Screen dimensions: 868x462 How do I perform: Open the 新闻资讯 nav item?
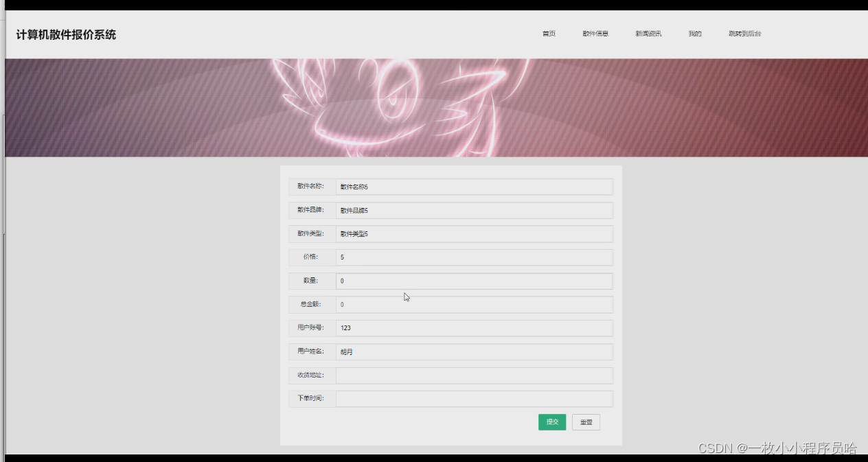pyautogui.click(x=648, y=34)
